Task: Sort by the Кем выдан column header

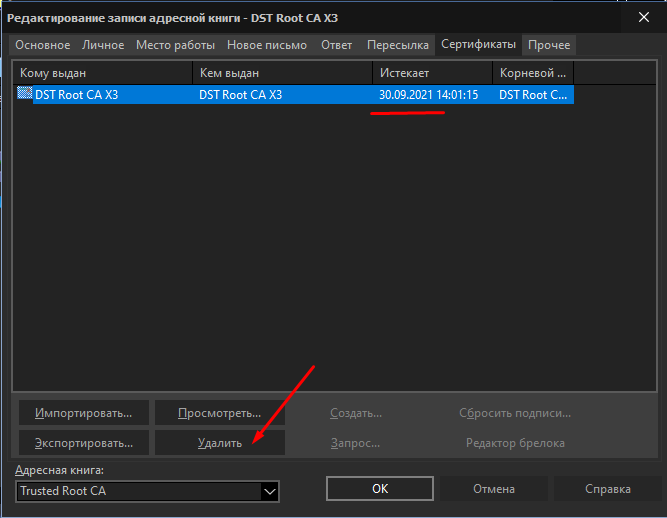Action: tap(282, 73)
